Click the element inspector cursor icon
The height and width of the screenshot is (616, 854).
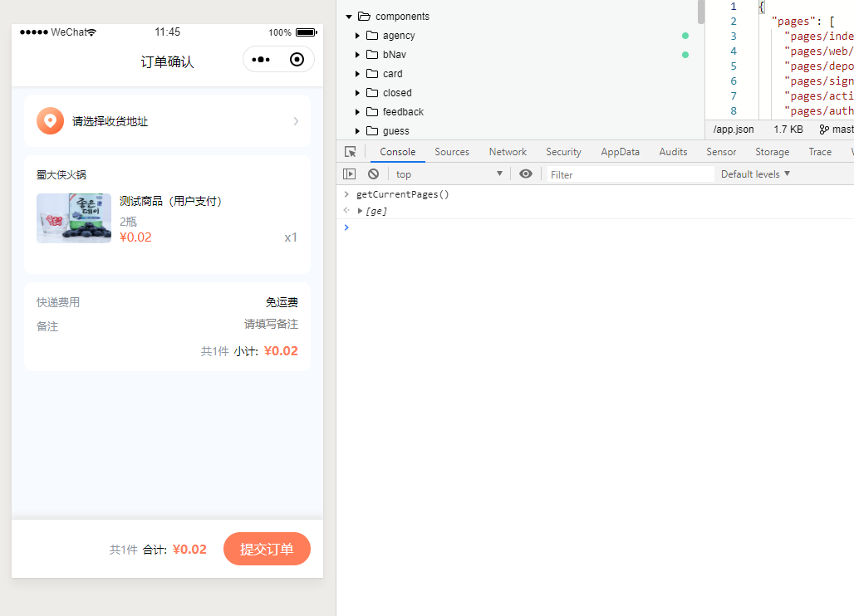[x=351, y=152]
